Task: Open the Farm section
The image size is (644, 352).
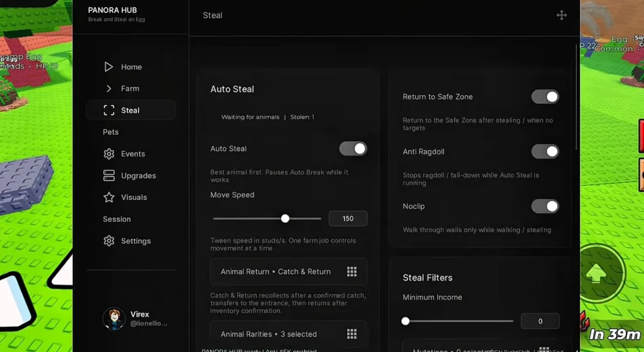Action: [131, 88]
